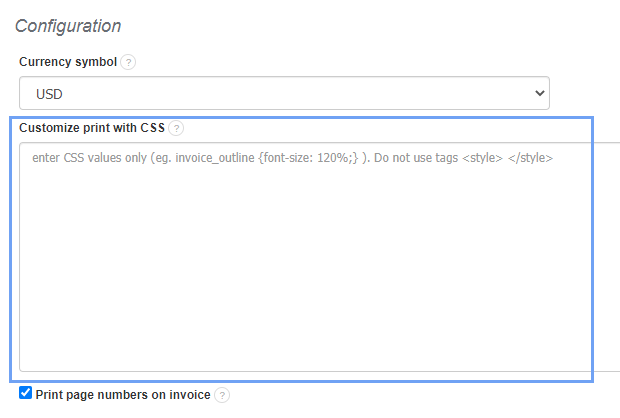Screen dimensions: 620x418
Task: Show the page numbers question mark hint
Action: click(x=222, y=395)
